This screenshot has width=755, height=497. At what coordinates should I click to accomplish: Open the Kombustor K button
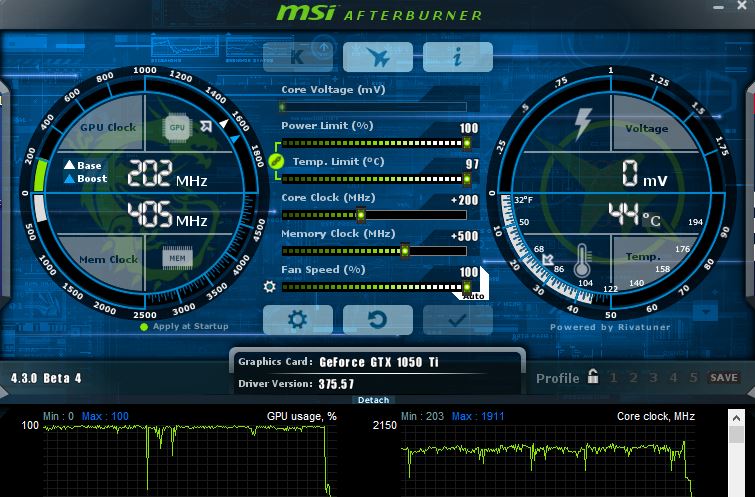click(x=298, y=57)
